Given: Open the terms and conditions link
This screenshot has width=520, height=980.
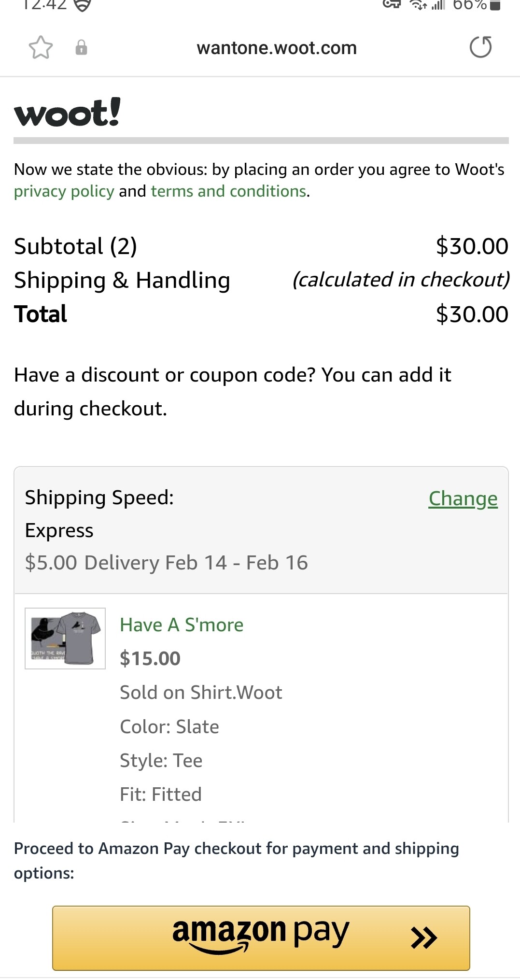Looking at the screenshot, I should tap(229, 192).
